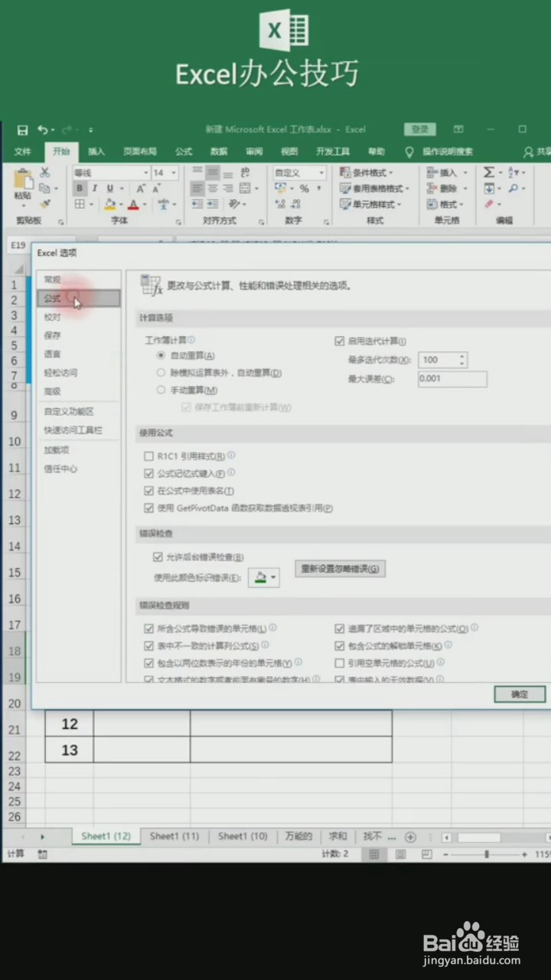This screenshot has width=551, height=980.
Task: Click the Page Layout view icon in status bar
Action: coord(399,854)
